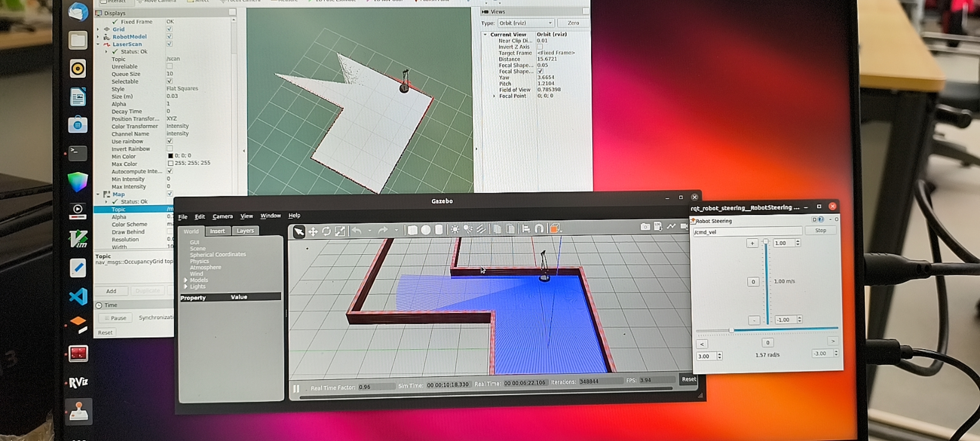This screenshot has width=980, height=441.
Task: Insert a cylinder shape in Gazebo
Action: pos(439,230)
